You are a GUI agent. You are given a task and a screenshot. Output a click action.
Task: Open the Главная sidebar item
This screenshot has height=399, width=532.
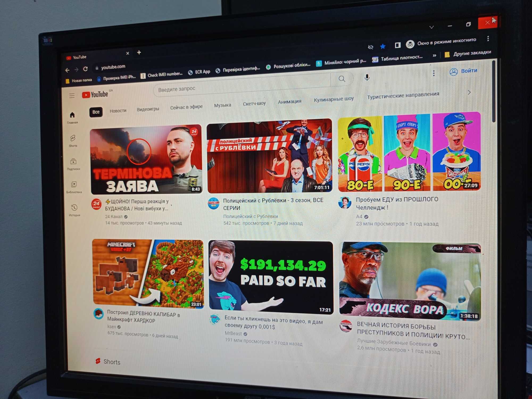tap(72, 118)
